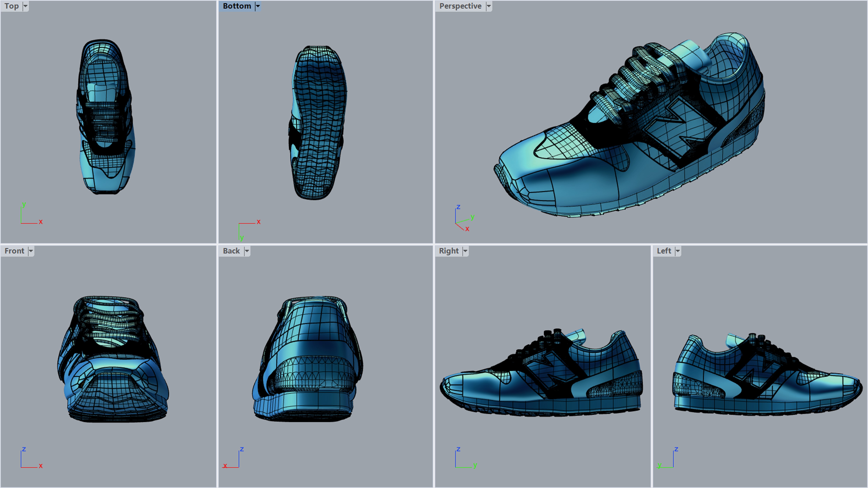Click the Top viewport title label
This screenshot has width=868, height=488.
[x=11, y=6]
